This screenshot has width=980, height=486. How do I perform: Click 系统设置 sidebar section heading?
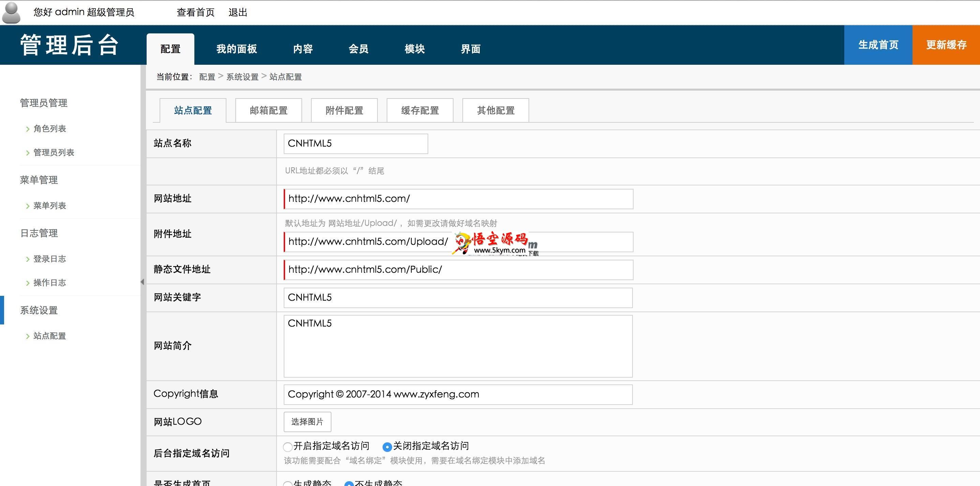tap(39, 310)
